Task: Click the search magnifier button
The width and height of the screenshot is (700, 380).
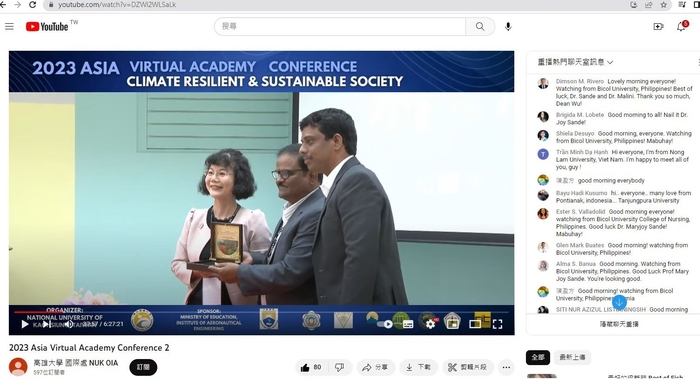Action: point(480,26)
